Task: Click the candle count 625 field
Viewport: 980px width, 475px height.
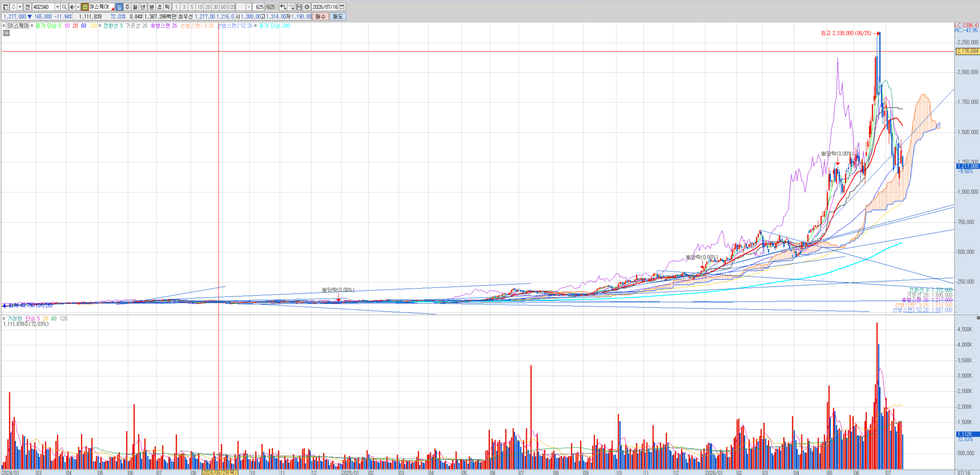Action: click(x=259, y=7)
